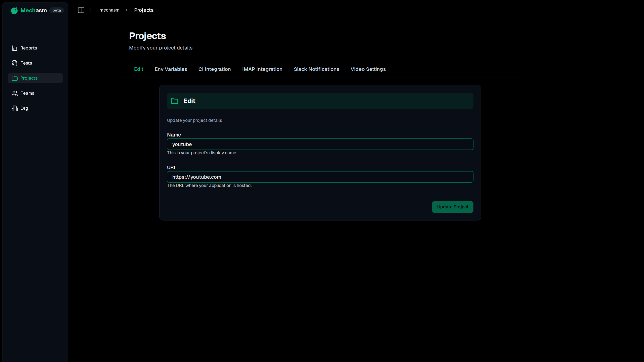The width and height of the screenshot is (644, 362).
Task: Select the Edit tab
Action: tap(138, 69)
